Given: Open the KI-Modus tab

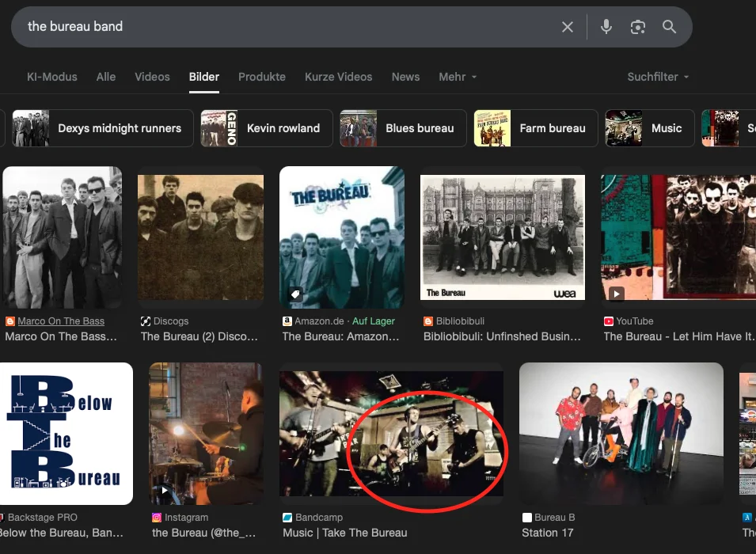Looking at the screenshot, I should pyautogui.click(x=52, y=77).
